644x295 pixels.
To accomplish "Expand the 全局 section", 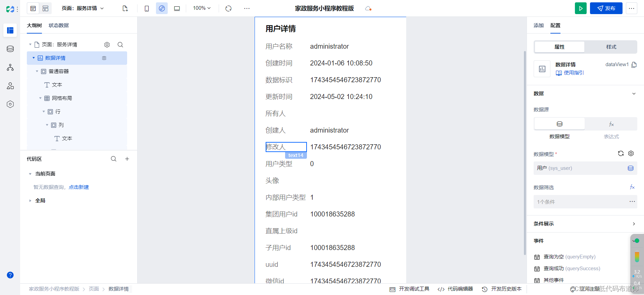I will (30, 201).
